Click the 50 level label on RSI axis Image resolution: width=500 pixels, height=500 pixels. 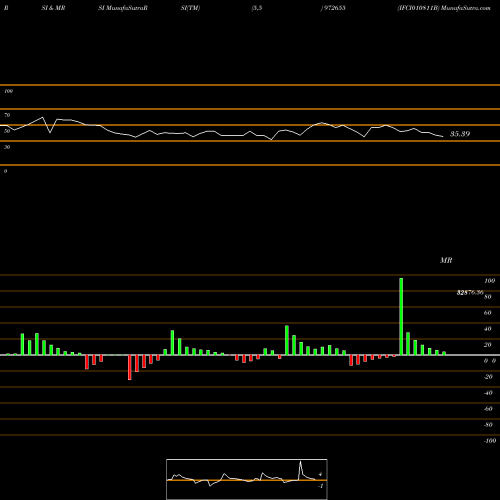pyautogui.click(x=7, y=131)
